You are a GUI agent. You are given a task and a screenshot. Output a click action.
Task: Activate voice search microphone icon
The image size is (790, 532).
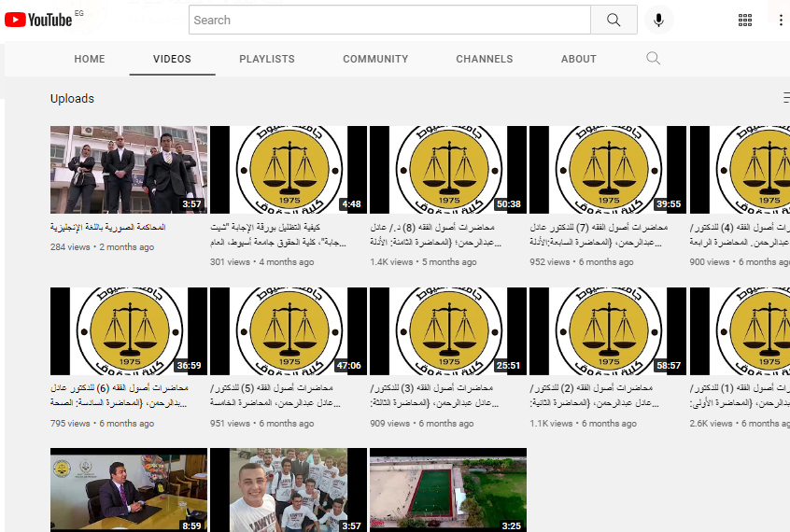click(x=658, y=20)
